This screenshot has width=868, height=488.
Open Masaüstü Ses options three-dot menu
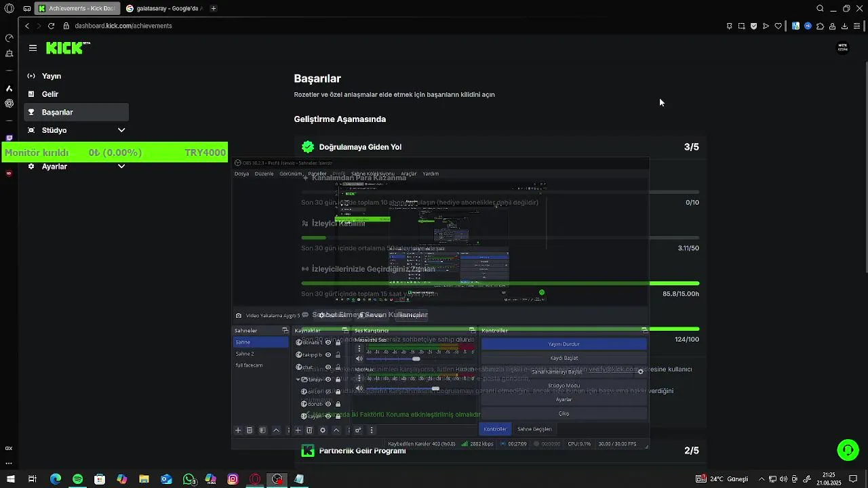click(359, 348)
